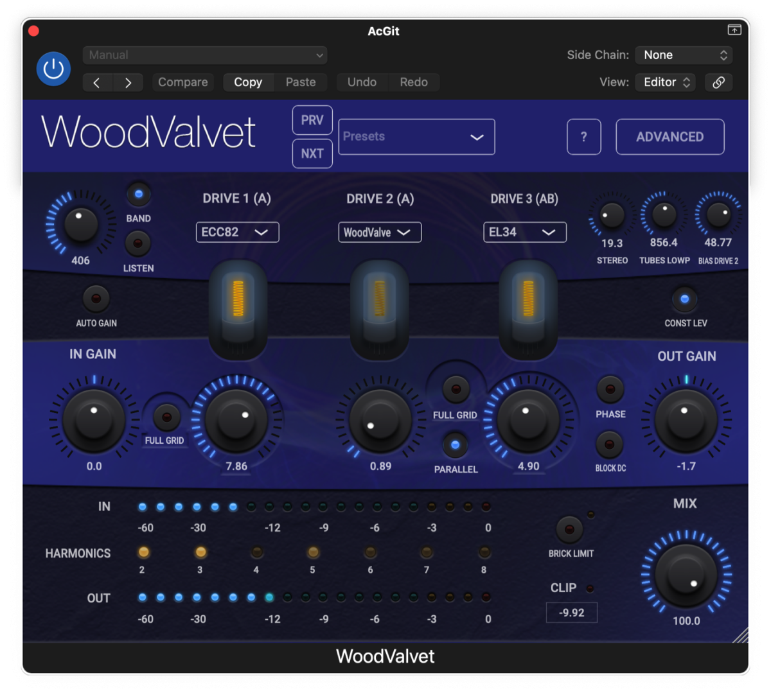Click the DRIVE 3 tube graphic
The width and height of the screenshot is (771, 700).
tap(528, 310)
